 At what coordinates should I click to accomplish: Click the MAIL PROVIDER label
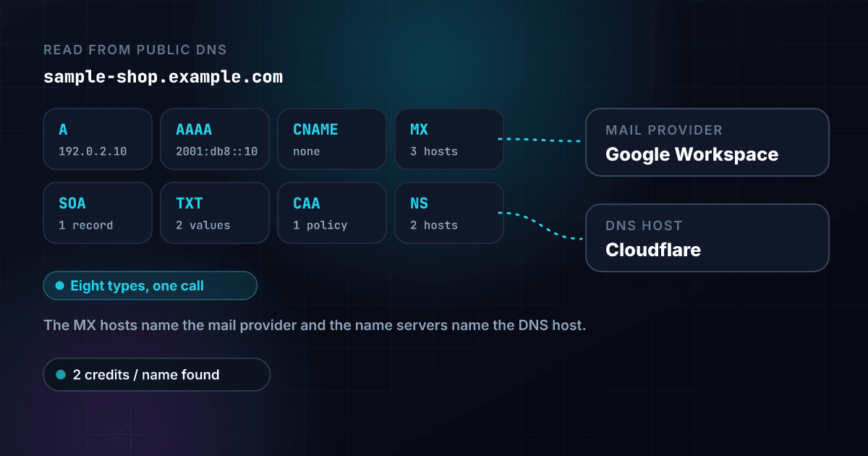pyautogui.click(x=664, y=130)
